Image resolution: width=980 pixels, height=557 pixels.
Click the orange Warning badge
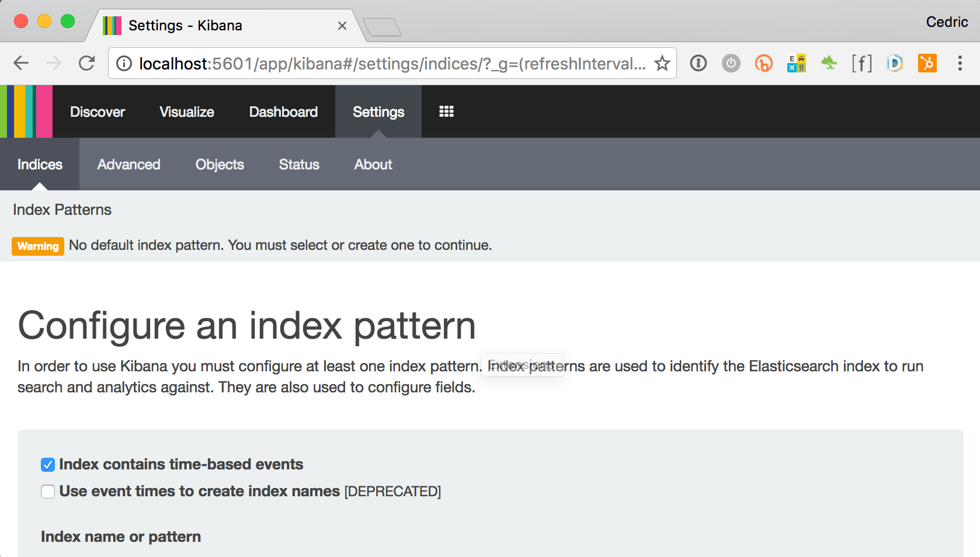pyautogui.click(x=38, y=246)
